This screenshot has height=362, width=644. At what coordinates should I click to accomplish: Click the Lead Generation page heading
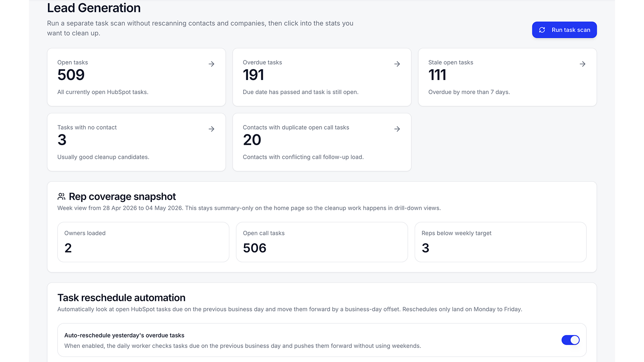pyautogui.click(x=94, y=8)
